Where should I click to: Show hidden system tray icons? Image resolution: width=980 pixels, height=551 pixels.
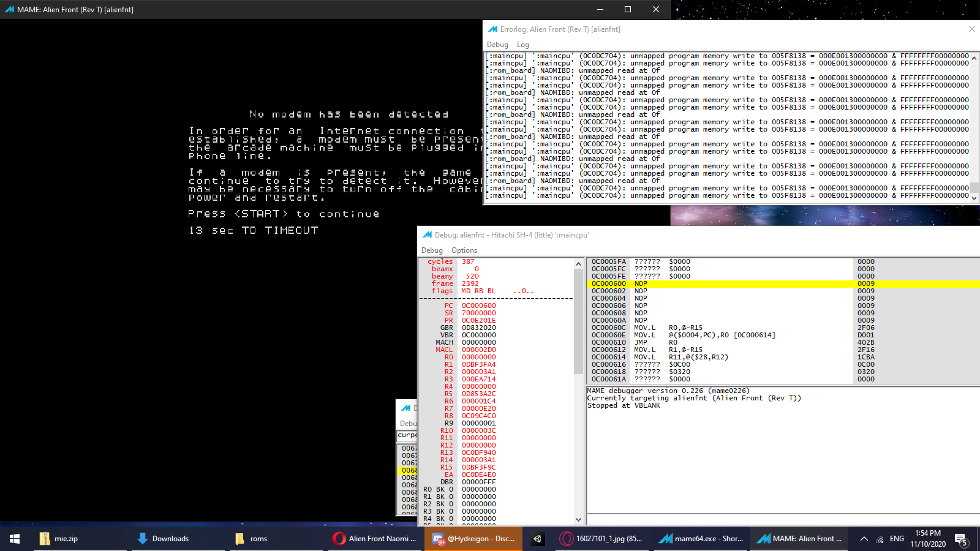pyautogui.click(x=864, y=539)
